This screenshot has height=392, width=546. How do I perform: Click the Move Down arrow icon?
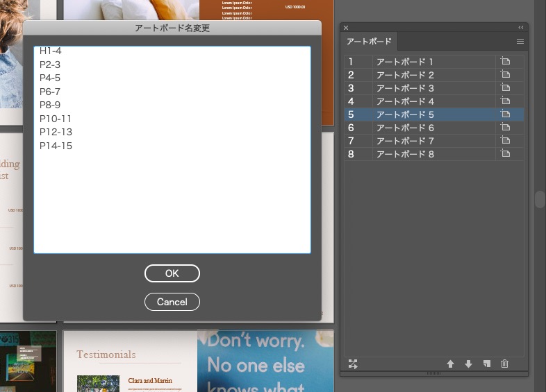[x=468, y=364]
